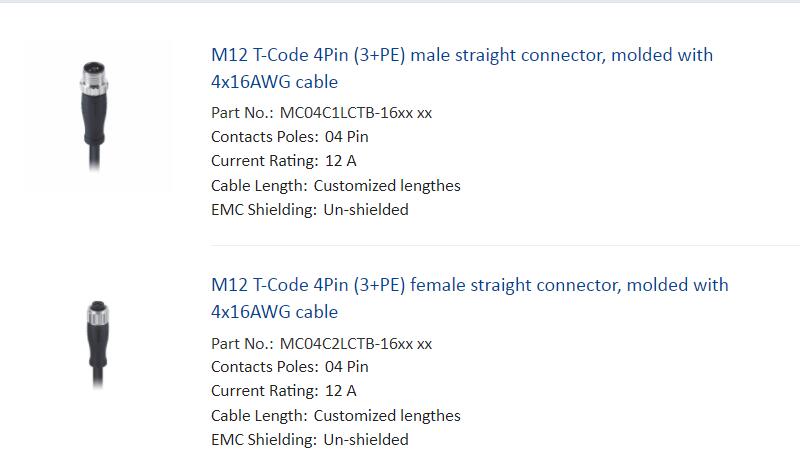800x474 pixels.
Task: Click the female connector's Contacts Poles 04 Pin line
Action: [x=290, y=367]
